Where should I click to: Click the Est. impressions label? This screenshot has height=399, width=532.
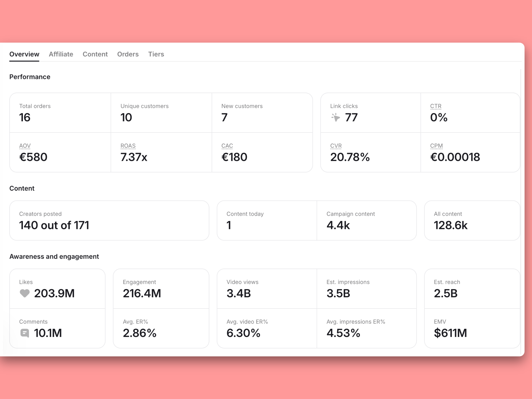348,282
